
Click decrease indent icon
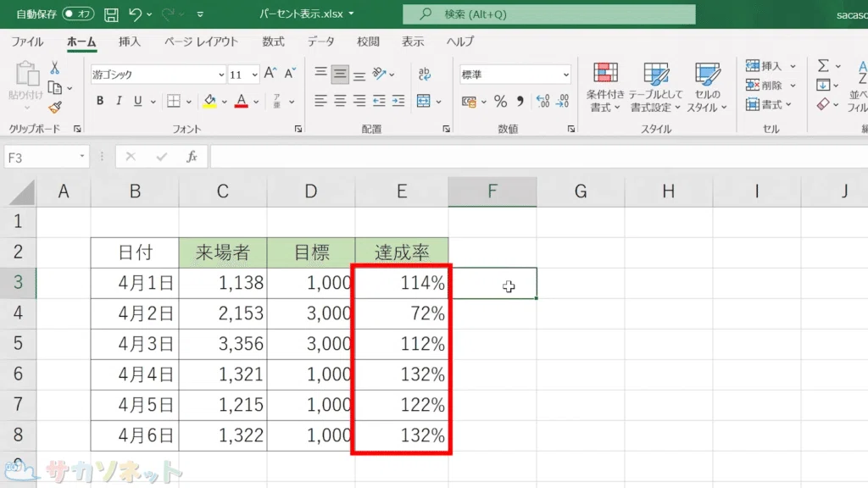coord(379,101)
